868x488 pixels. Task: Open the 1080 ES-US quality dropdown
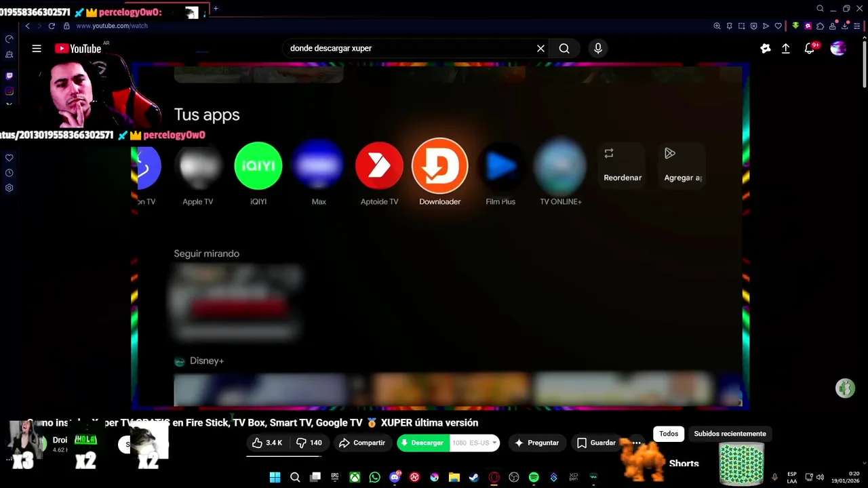475,443
